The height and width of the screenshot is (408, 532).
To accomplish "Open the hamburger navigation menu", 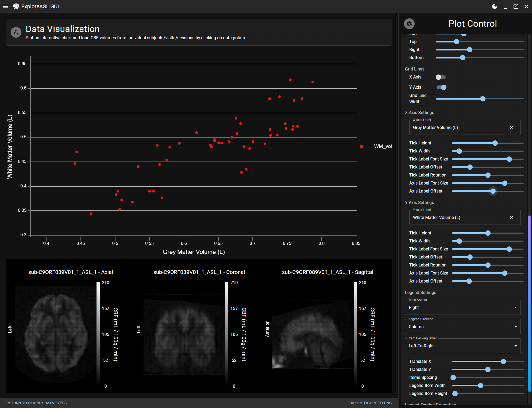I will coord(5,6).
